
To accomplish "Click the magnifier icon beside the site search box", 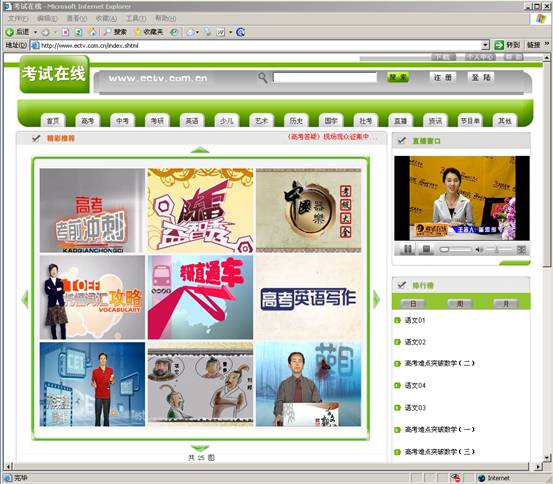I will coord(262,78).
